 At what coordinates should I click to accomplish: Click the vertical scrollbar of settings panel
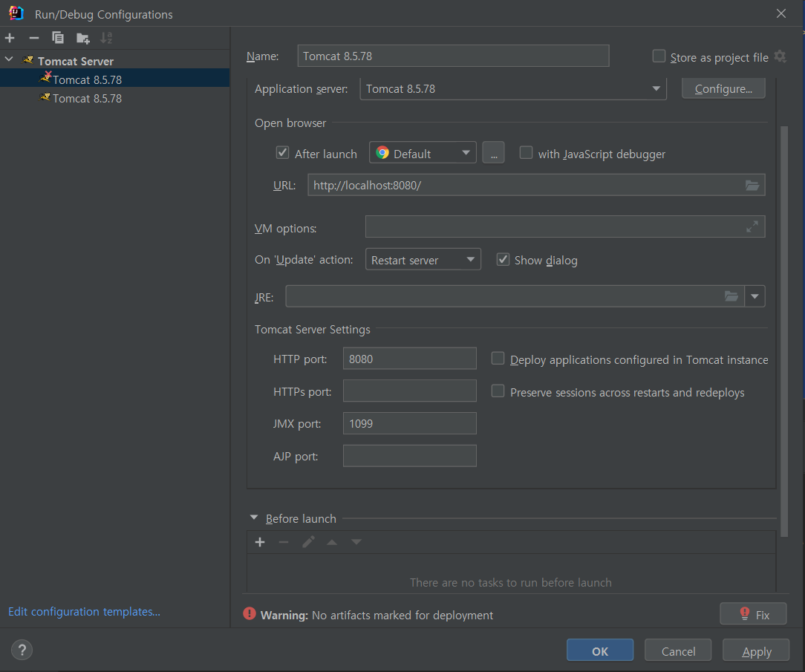point(784,331)
